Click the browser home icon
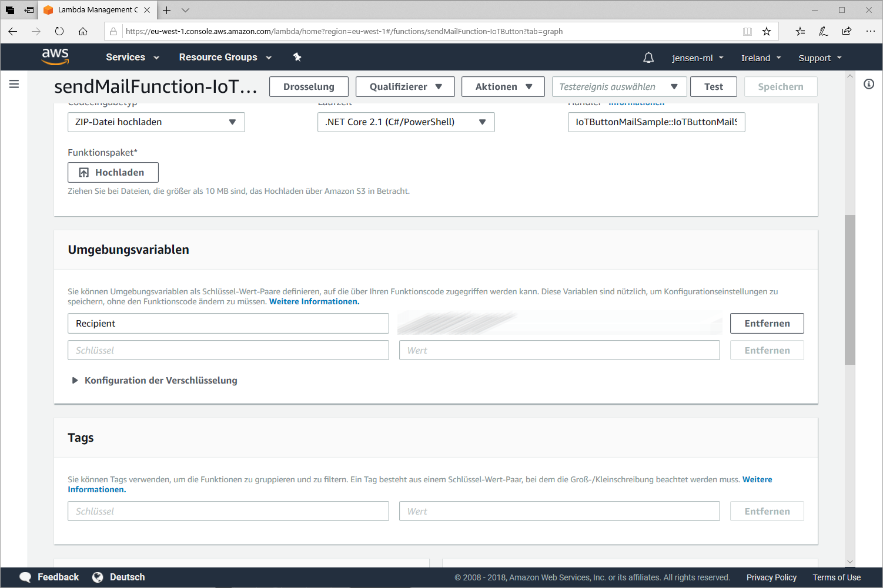 click(83, 31)
